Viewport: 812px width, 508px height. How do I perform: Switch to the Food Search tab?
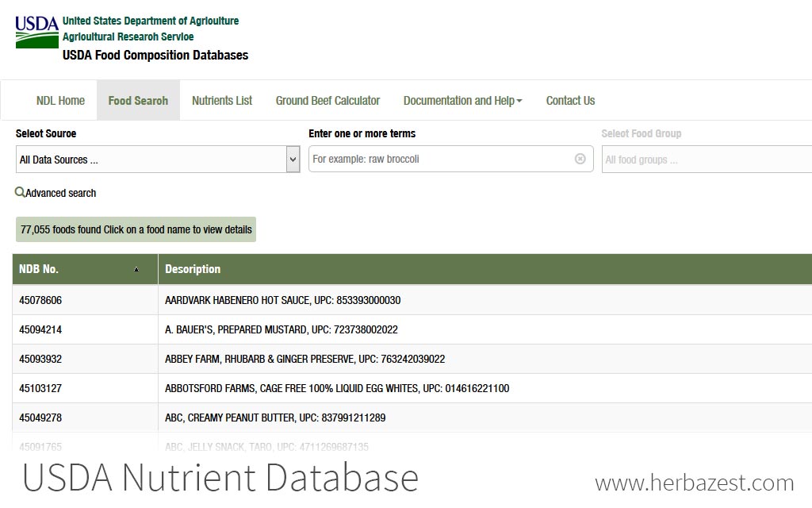[x=138, y=101]
